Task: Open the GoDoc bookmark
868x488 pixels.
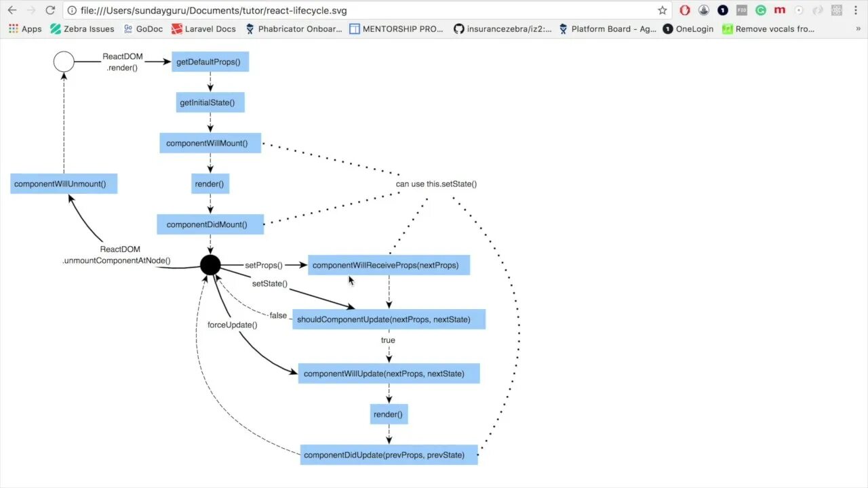Action: pyautogui.click(x=143, y=29)
